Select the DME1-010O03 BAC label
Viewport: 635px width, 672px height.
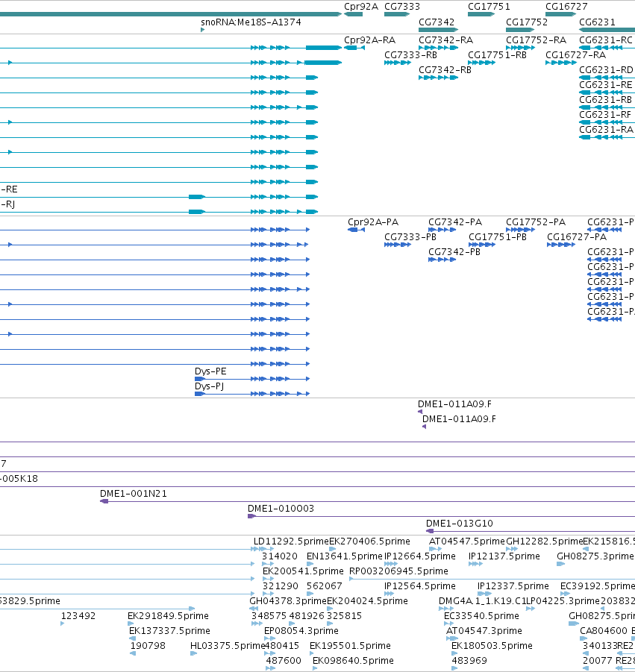click(281, 508)
